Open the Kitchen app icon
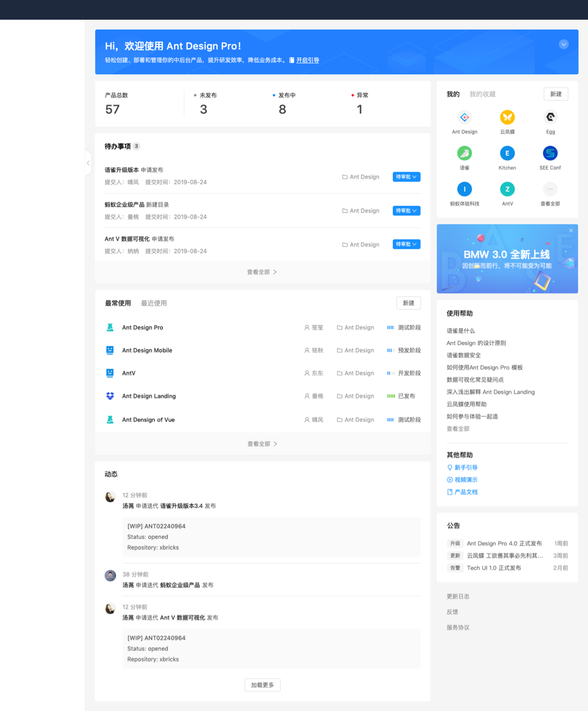 (508, 153)
